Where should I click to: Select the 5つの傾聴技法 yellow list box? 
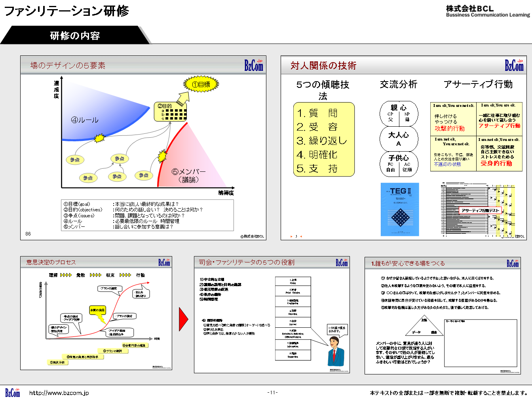click(324, 139)
